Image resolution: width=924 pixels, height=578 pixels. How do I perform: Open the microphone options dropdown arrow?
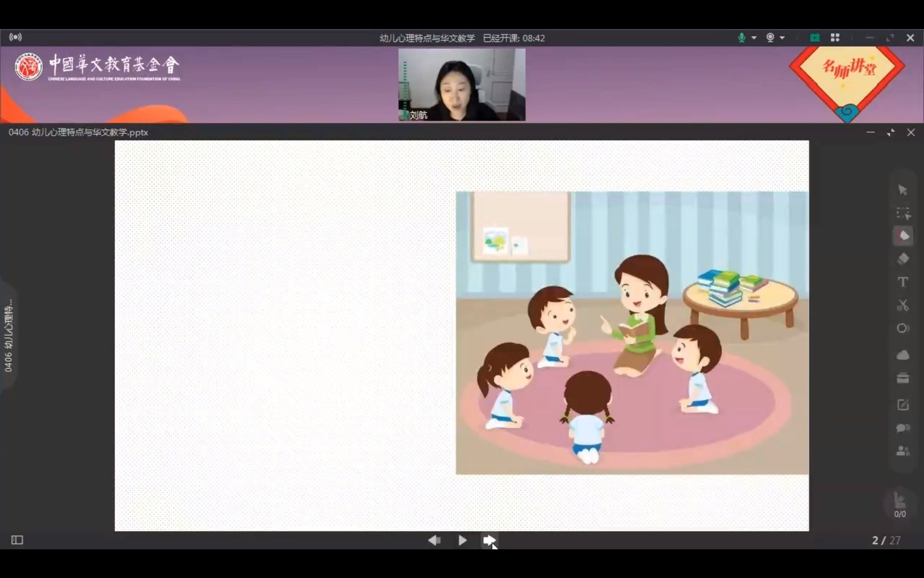click(754, 38)
